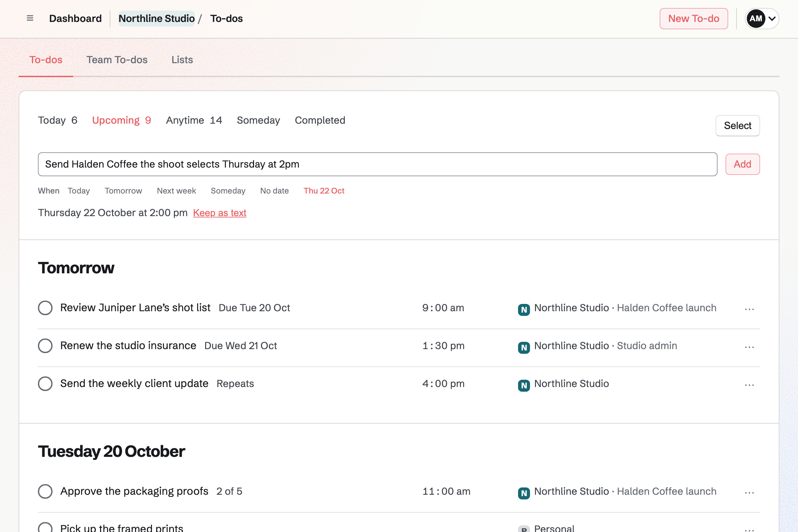Show the Completed filter
This screenshot has width=798, height=532.
tap(320, 120)
